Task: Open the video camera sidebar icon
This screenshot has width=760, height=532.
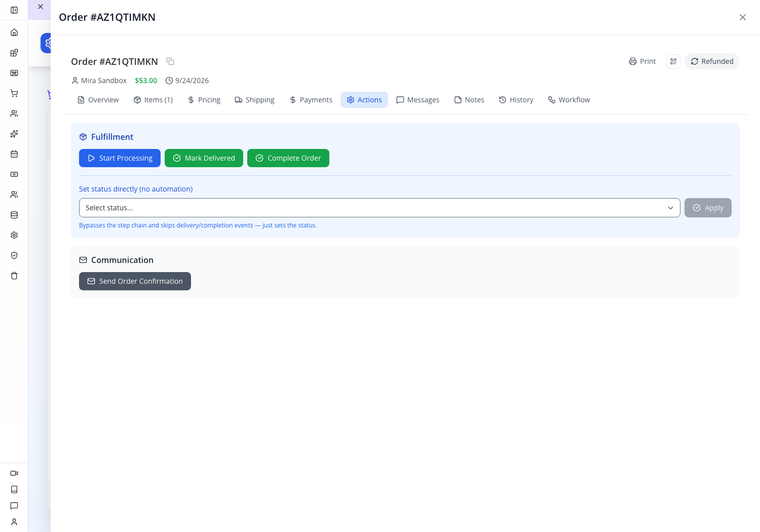Action: coord(14,473)
